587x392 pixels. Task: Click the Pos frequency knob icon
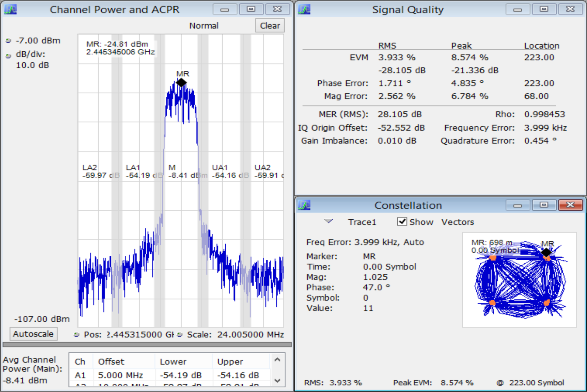click(x=77, y=335)
